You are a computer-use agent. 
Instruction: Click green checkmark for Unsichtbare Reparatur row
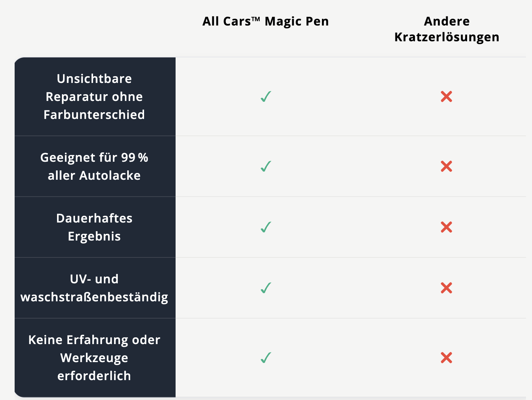[266, 97]
